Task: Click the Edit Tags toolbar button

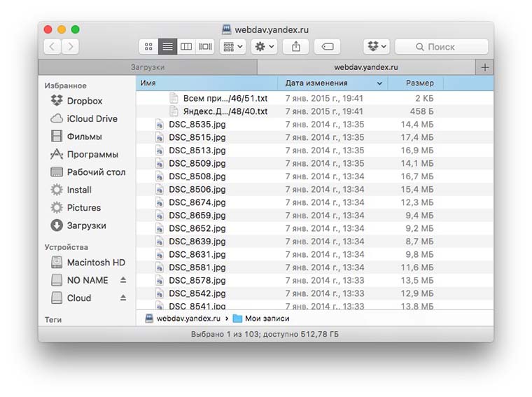Action: click(328, 46)
